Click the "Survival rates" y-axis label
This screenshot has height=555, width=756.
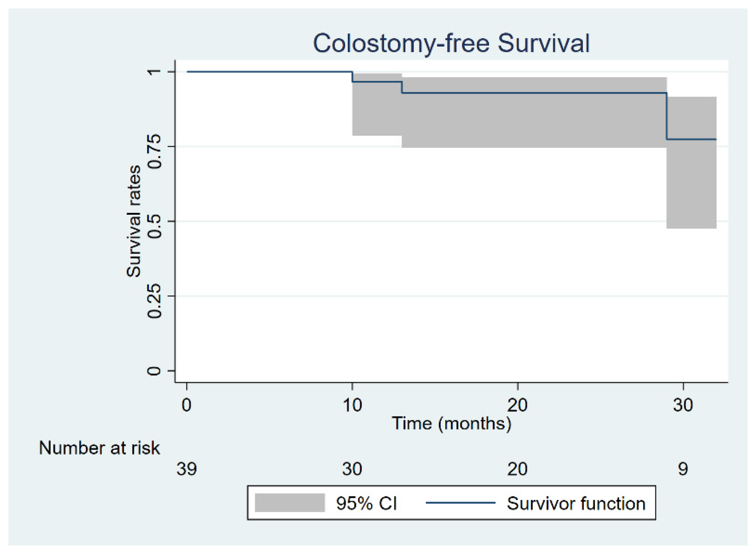tap(133, 221)
